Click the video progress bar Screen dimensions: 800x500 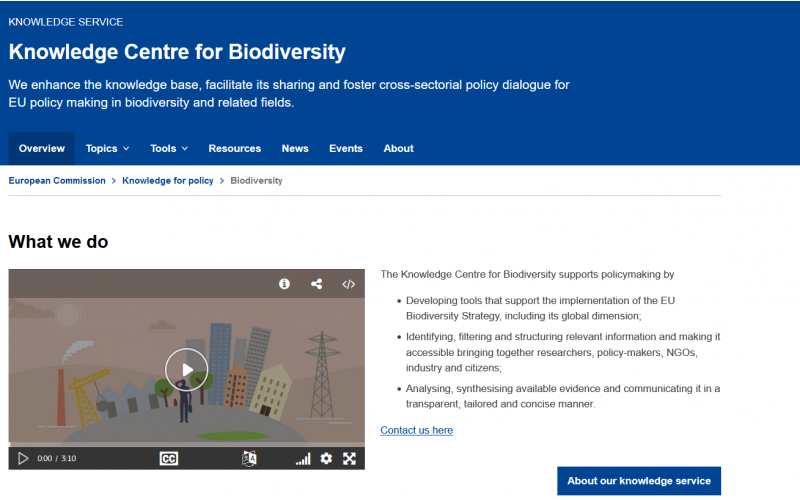(187, 445)
